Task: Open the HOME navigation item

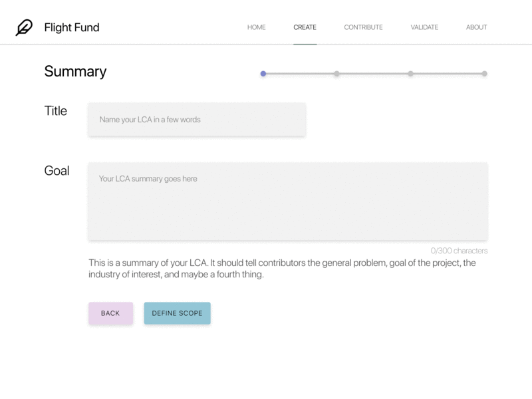Action: tap(257, 27)
